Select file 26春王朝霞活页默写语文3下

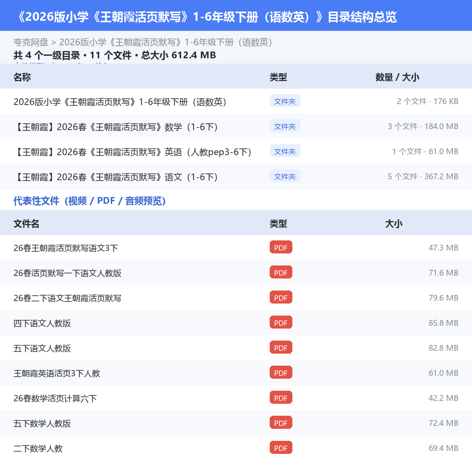pos(236,248)
